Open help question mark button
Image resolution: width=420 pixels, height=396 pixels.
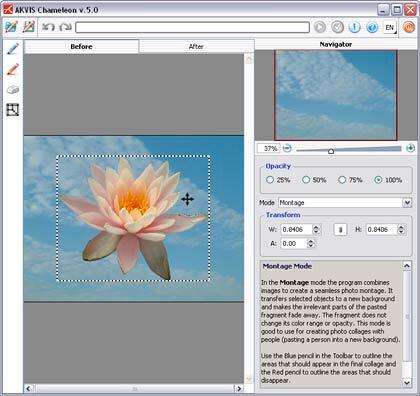[372, 27]
